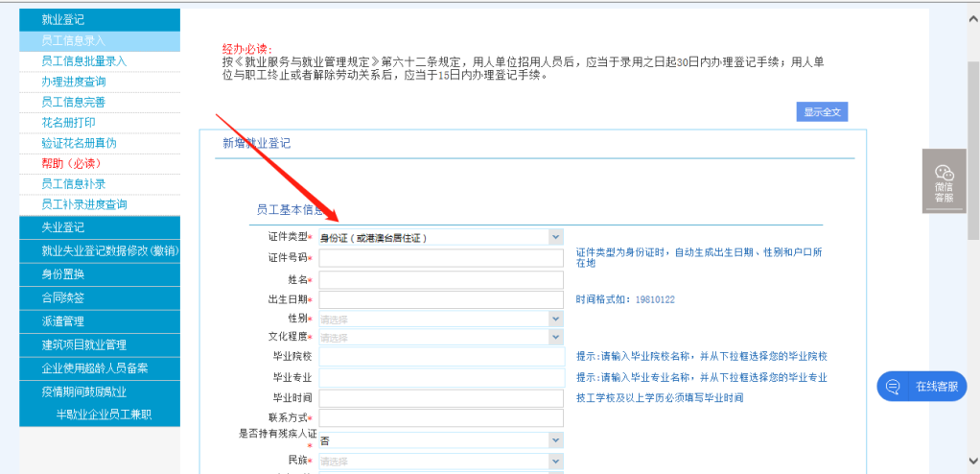
Task: Open 办理进度查询 link
Action: coord(74,82)
